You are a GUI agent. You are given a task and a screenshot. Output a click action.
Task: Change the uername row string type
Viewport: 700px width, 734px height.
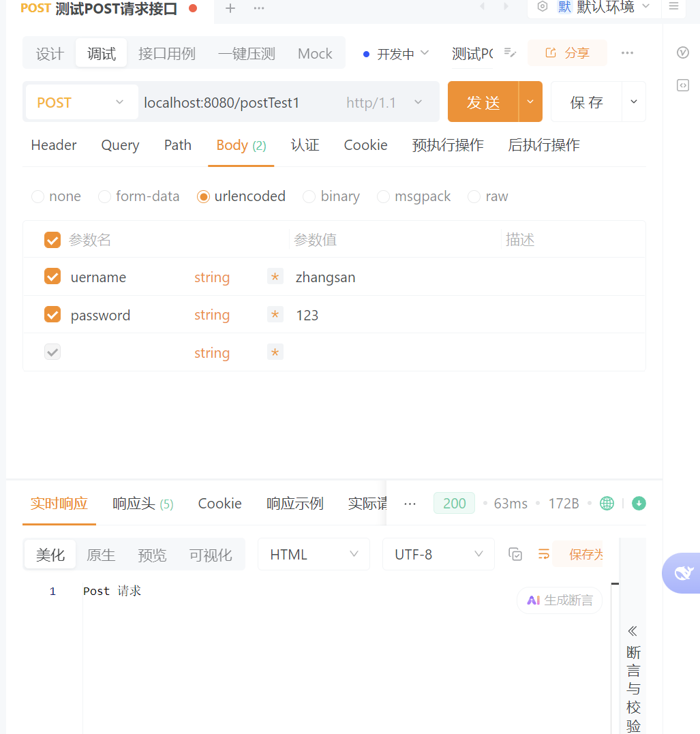click(212, 277)
